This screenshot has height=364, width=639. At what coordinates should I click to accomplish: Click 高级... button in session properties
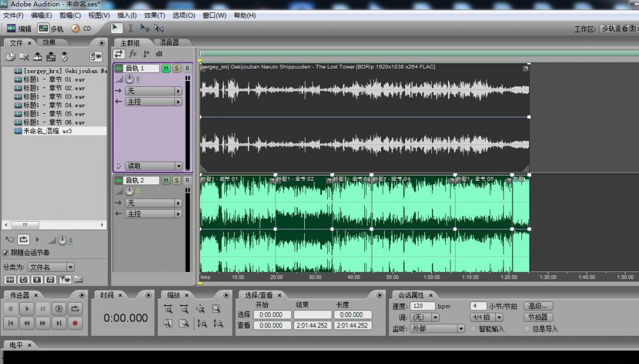(538, 306)
